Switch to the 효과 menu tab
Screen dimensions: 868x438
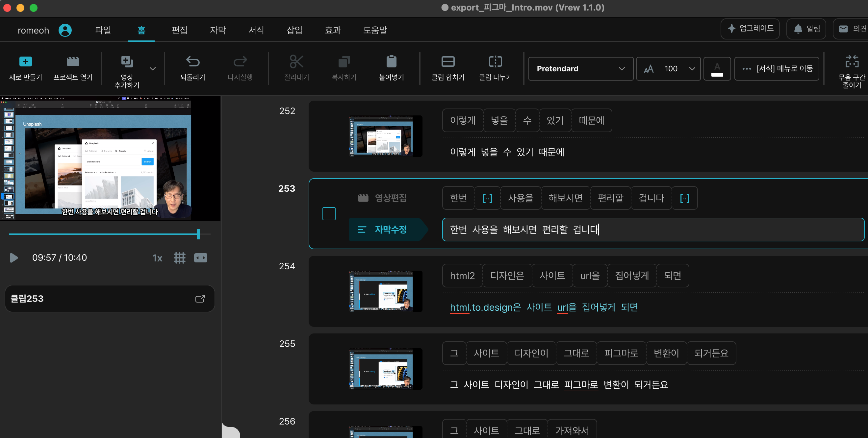coord(333,30)
